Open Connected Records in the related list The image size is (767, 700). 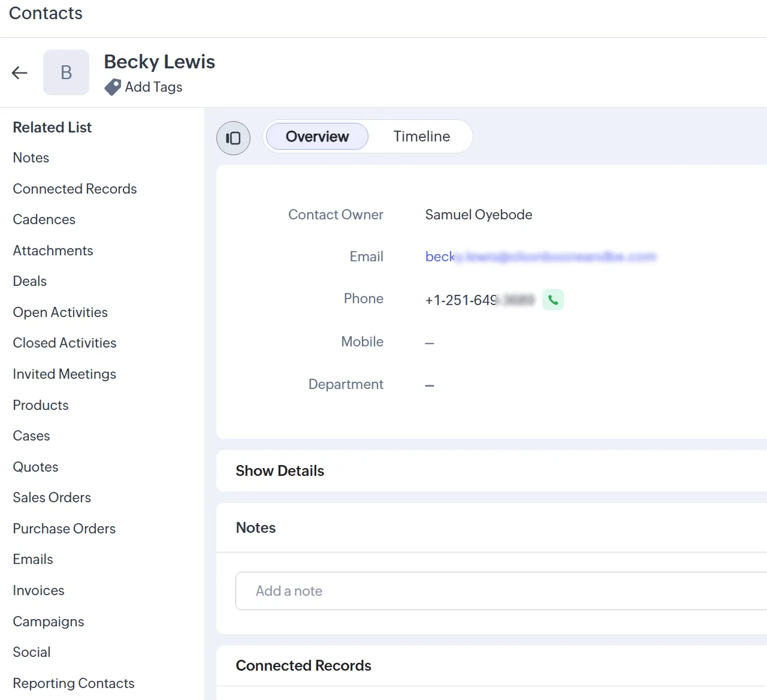point(75,189)
